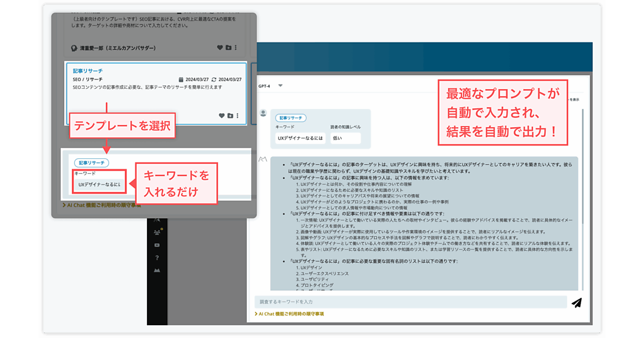Click the user avatar in chat

coord(263,113)
